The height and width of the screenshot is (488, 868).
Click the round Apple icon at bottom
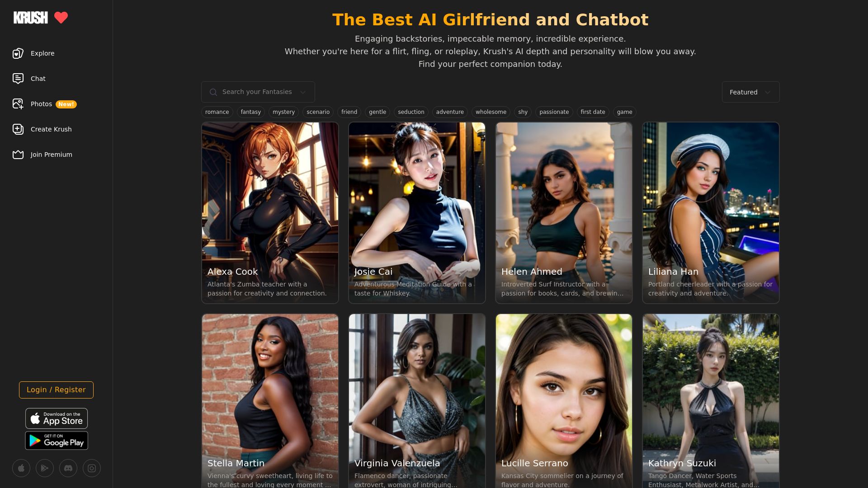point(21,468)
